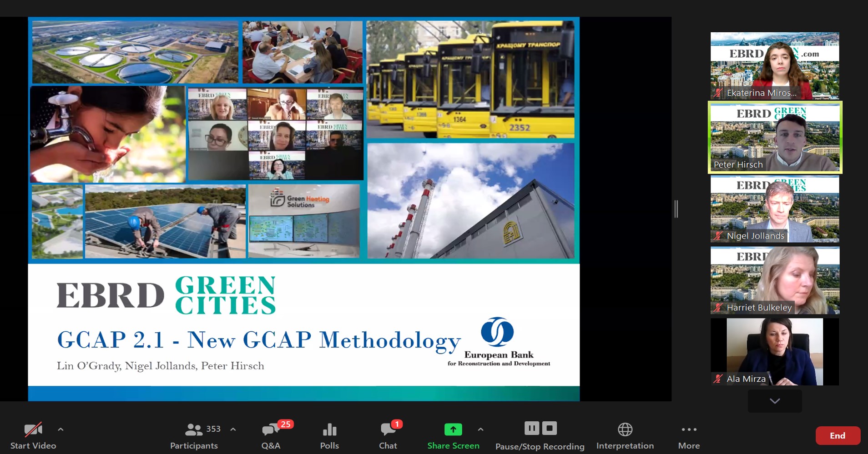Expand video options caret next to Start Video

[61, 429]
